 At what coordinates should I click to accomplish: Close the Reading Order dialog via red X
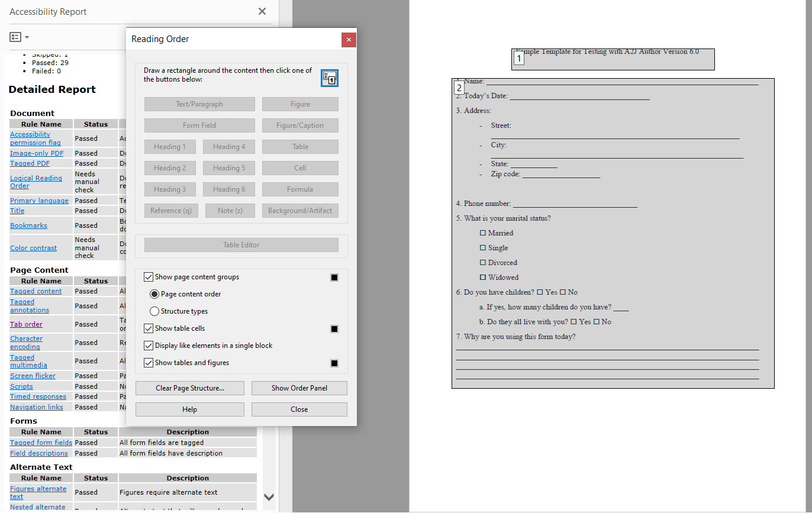(x=349, y=40)
